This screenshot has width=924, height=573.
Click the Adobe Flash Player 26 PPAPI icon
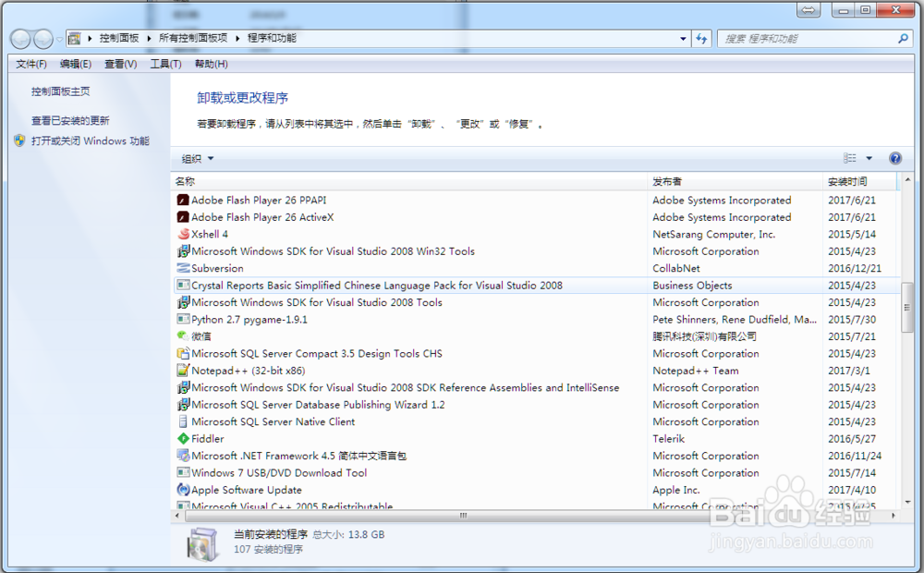click(183, 201)
